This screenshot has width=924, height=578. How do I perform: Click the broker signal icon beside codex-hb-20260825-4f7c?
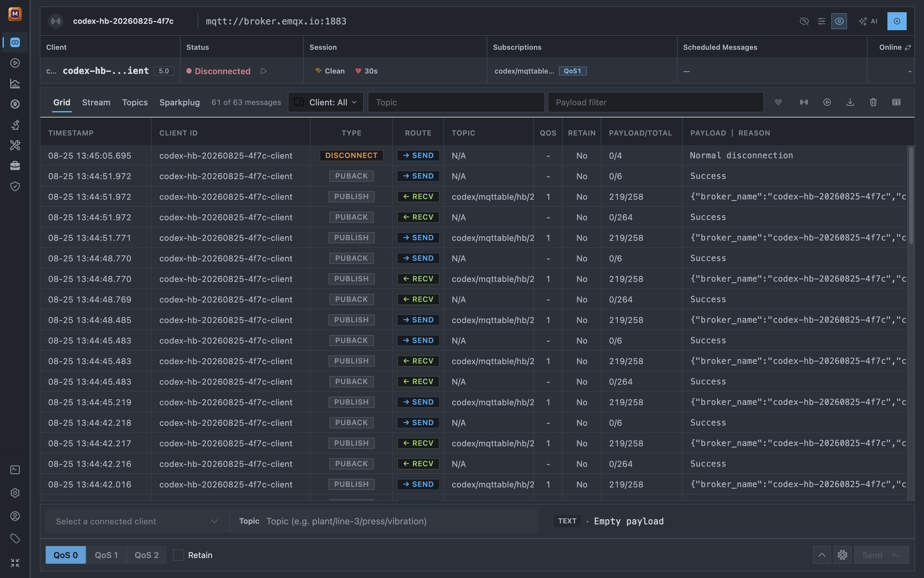pyautogui.click(x=56, y=22)
